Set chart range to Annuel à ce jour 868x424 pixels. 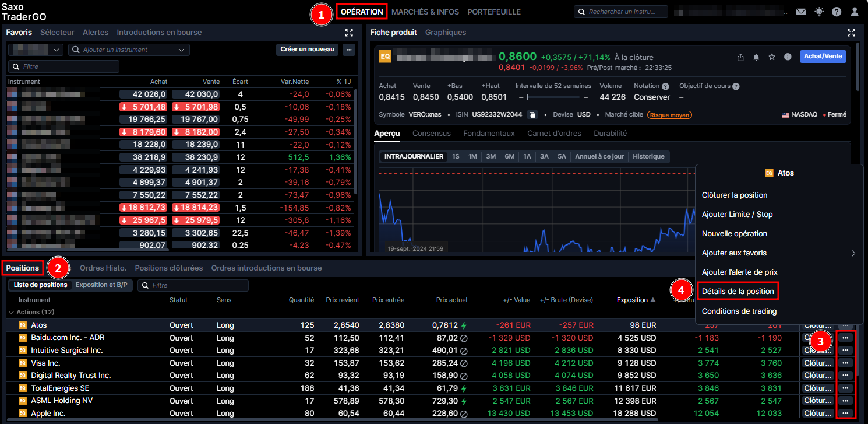pos(599,156)
